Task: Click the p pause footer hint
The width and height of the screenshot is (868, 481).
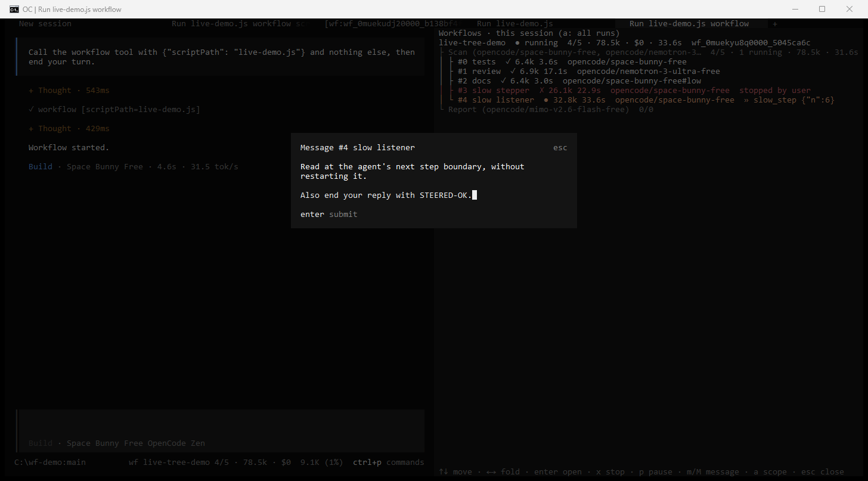Action: (656, 472)
